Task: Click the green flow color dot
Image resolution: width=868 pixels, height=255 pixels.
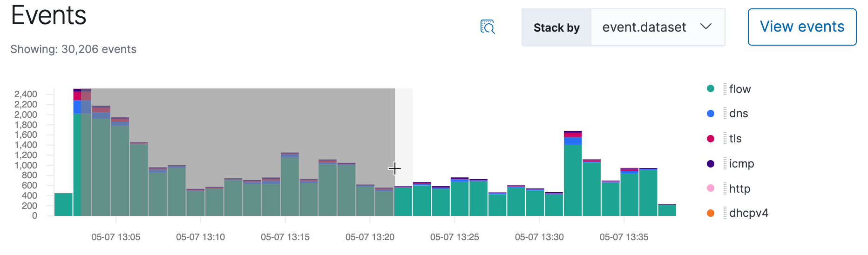Action: [x=711, y=89]
